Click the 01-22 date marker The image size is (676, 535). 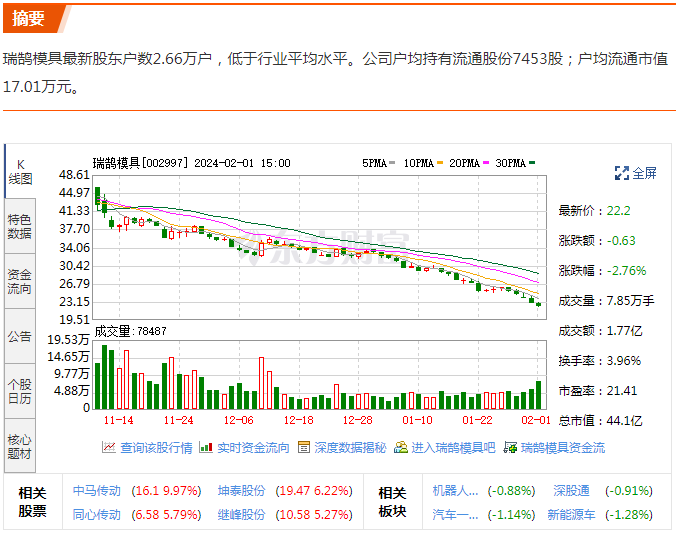click(x=477, y=420)
